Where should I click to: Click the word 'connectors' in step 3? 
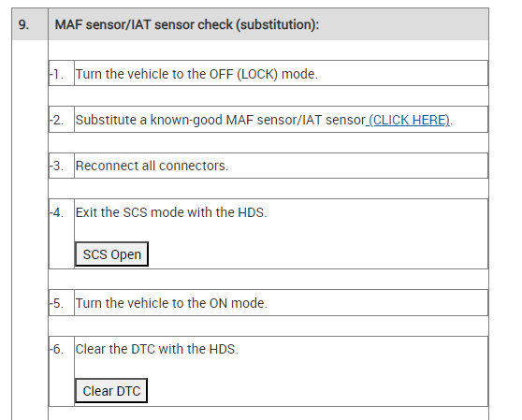[194, 166]
